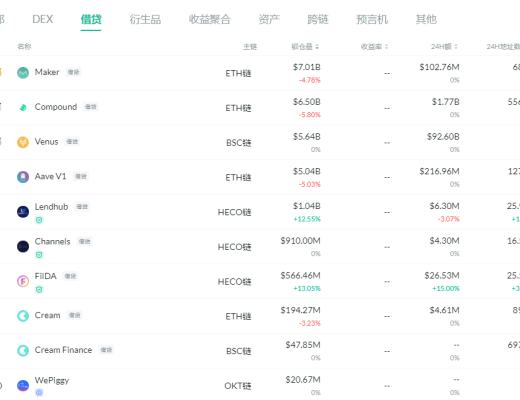Open the 收益聚合 yield aggregator tab
Image resolution: width=520 pixels, height=400 pixels.
coord(209,19)
